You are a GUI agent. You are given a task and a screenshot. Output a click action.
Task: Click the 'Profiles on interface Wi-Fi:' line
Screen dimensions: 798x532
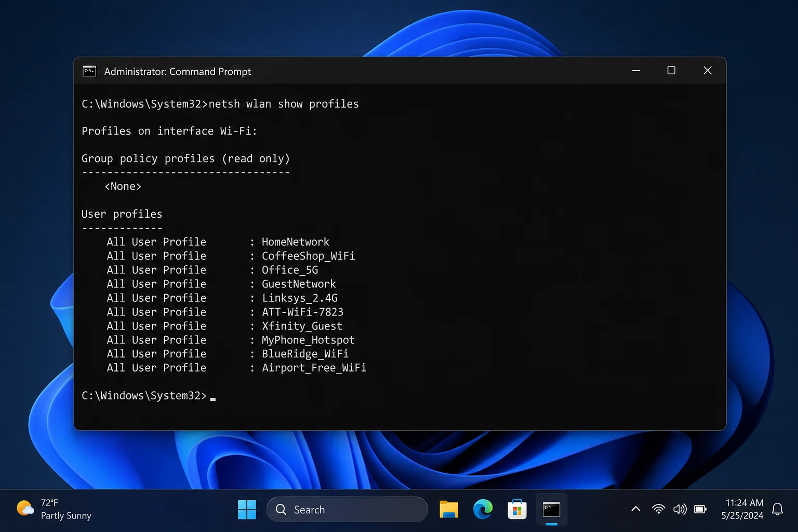[169, 131]
